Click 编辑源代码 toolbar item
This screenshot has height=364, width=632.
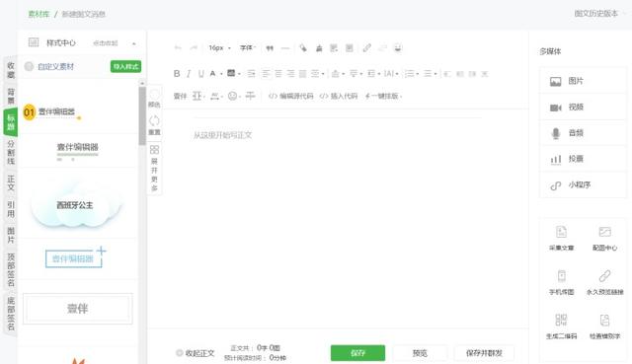point(291,96)
